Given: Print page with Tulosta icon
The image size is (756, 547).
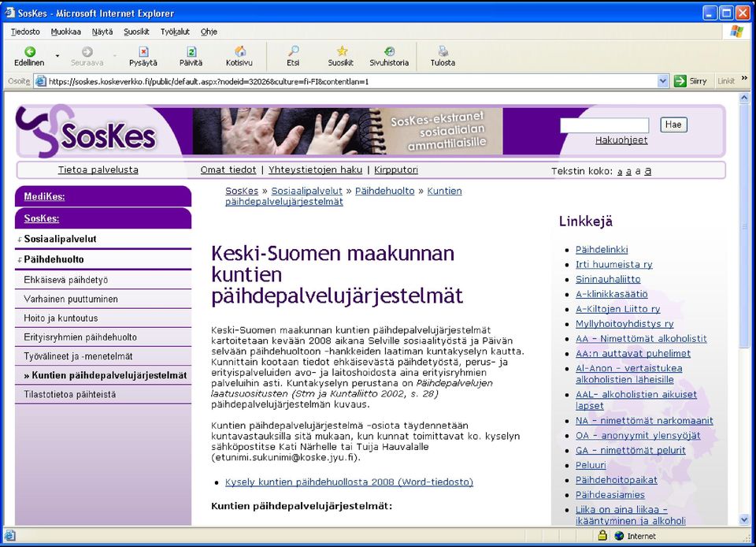Looking at the screenshot, I should click(x=443, y=51).
